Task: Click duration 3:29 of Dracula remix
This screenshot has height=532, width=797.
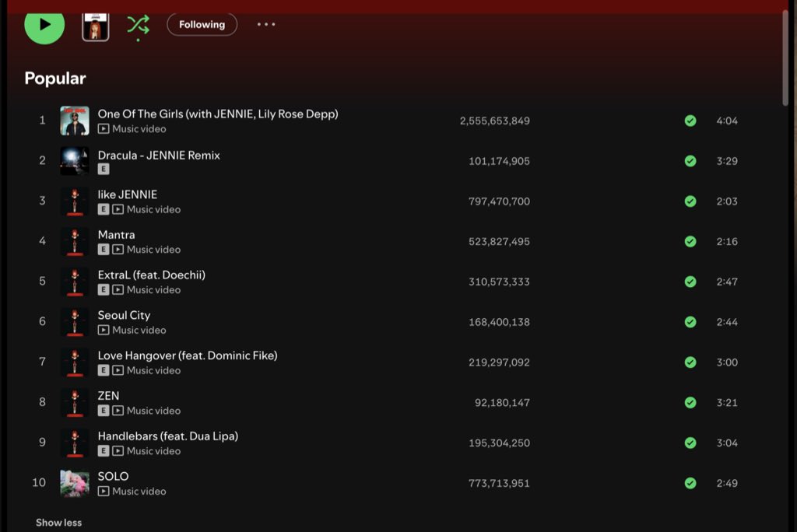Action: pos(727,161)
